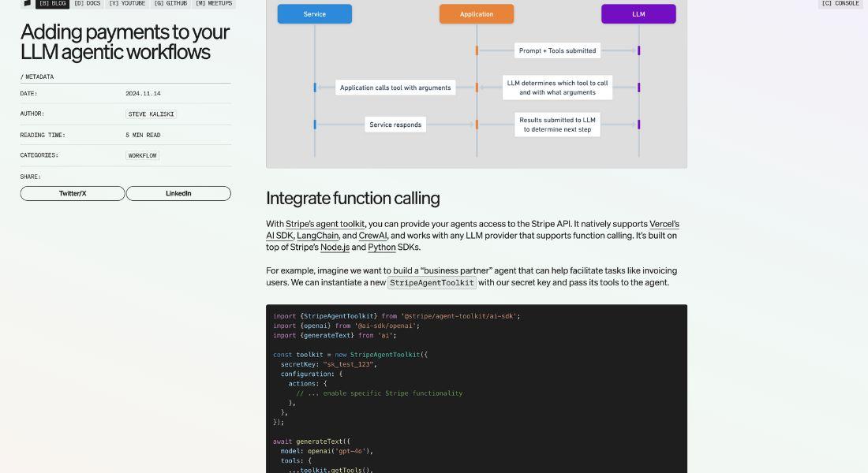Screen dimensions: 868x473
Task: Share the article on LinkedIn
Action: [x=178, y=193]
